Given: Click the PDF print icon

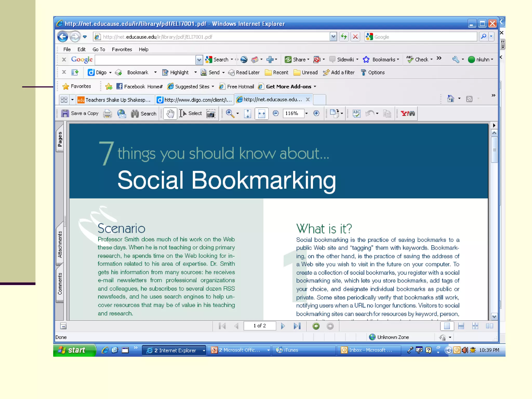Looking at the screenshot, I should click(107, 114).
